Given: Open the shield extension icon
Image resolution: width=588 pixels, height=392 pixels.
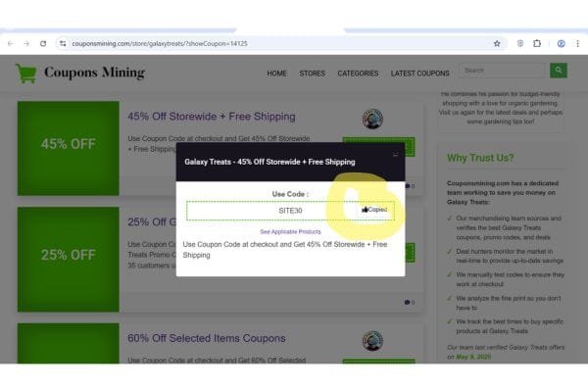Looking at the screenshot, I should click(520, 43).
